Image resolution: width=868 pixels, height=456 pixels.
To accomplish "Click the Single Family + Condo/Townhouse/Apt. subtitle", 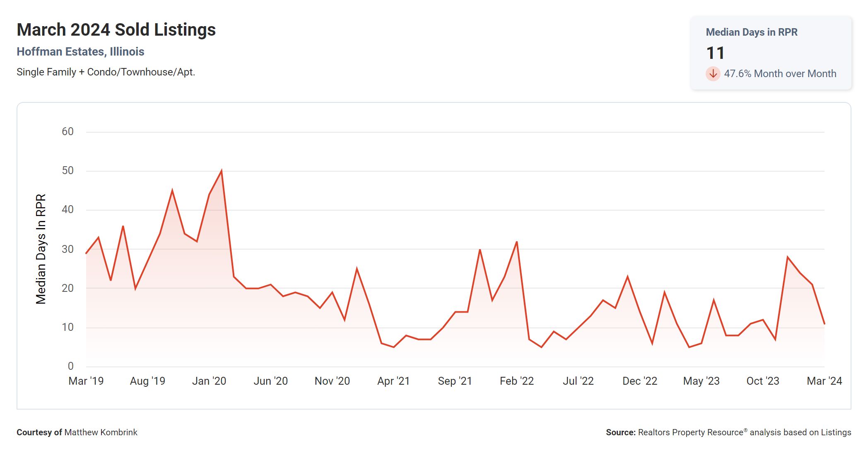I will click(106, 72).
